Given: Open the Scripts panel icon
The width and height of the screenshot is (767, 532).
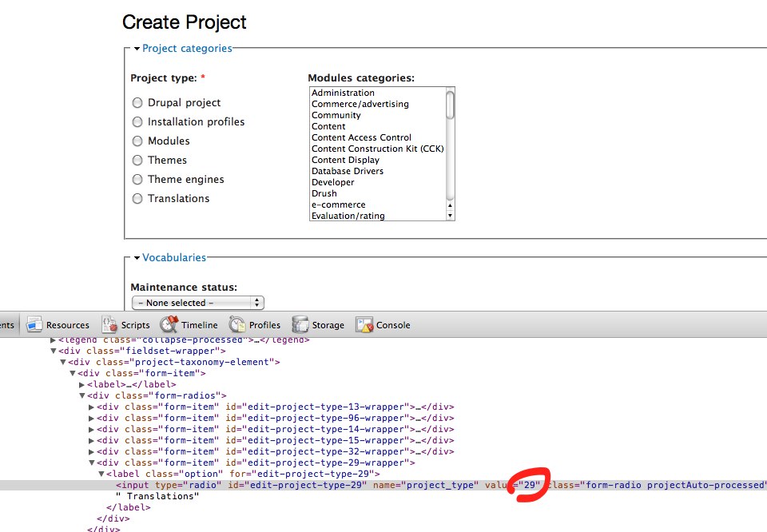Looking at the screenshot, I should pyautogui.click(x=109, y=324).
